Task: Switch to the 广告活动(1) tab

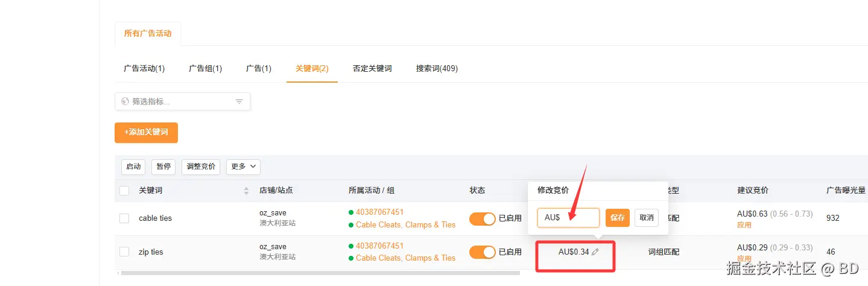Action: point(144,68)
